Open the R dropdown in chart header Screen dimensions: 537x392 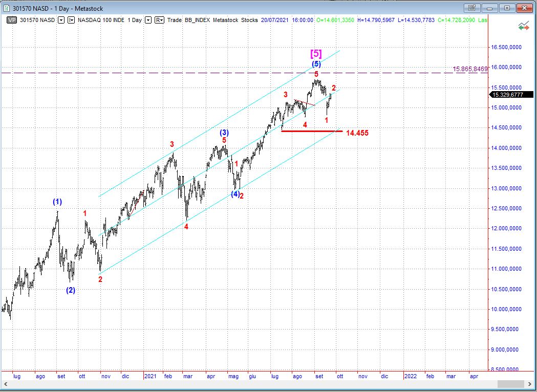pos(160,20)
